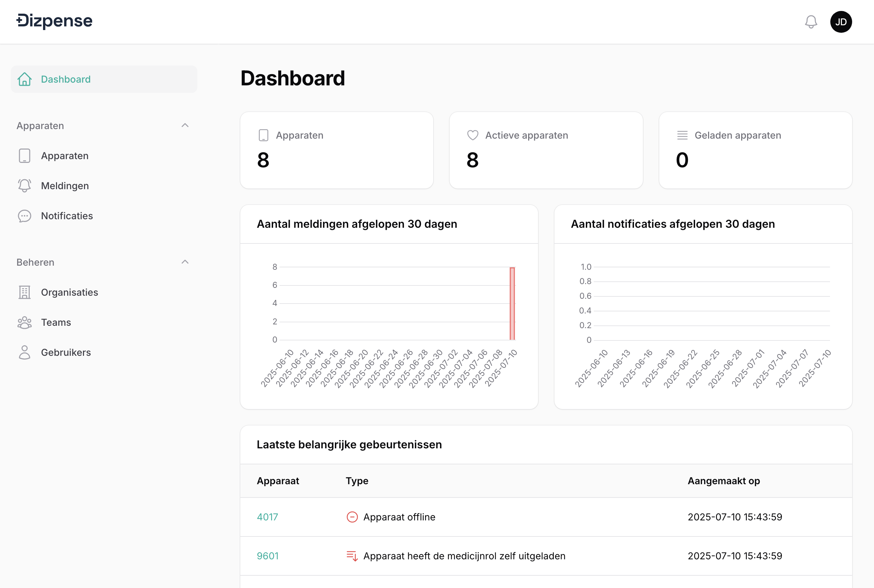
Task: Click the red bar in meldingen chart
Action: point(512,304)
